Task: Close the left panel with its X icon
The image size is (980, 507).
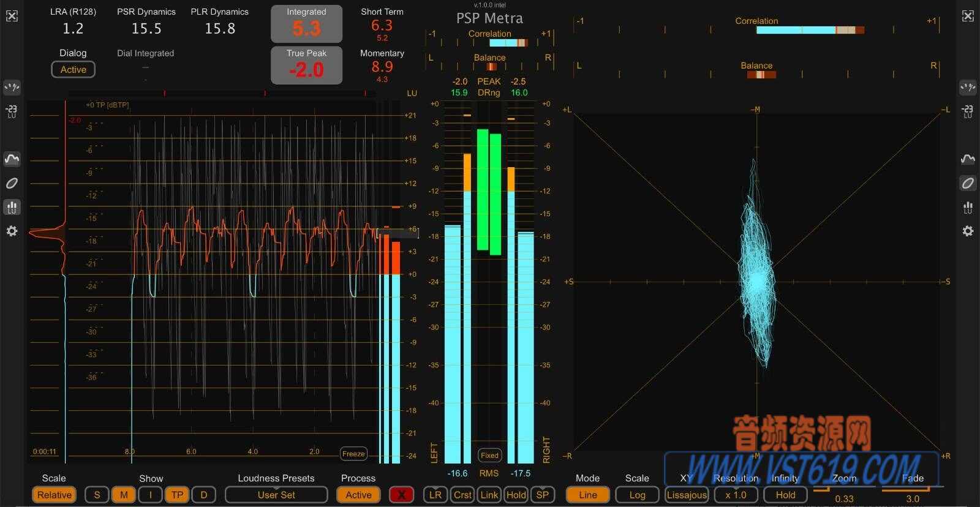Action: click(12, 16)
